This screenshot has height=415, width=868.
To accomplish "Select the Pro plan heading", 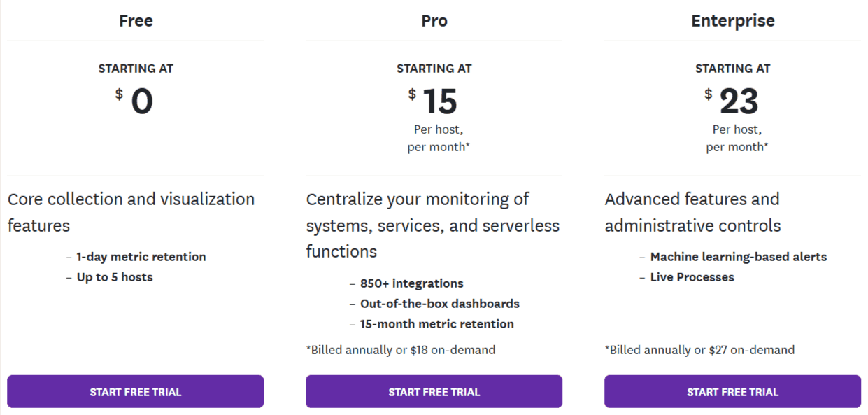I will point(434,21).
